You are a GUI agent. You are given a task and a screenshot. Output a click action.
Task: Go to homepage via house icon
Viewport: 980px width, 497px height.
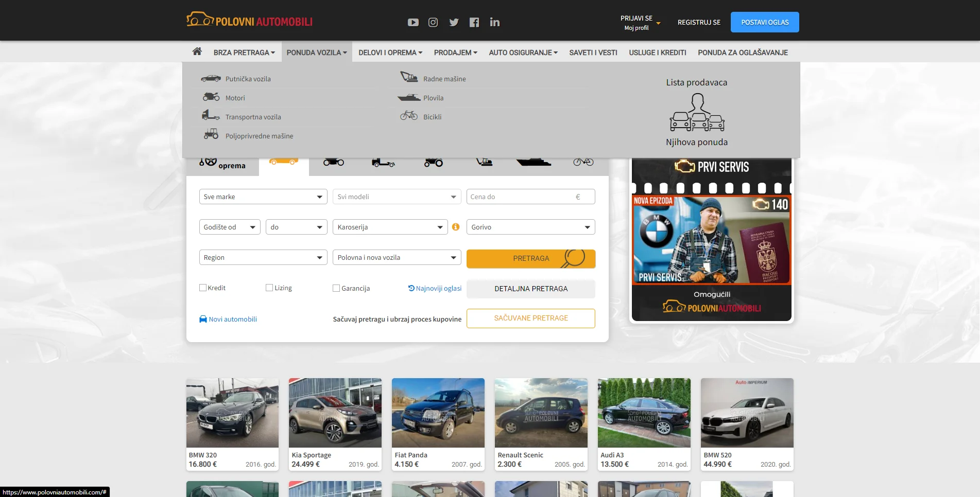197,51
